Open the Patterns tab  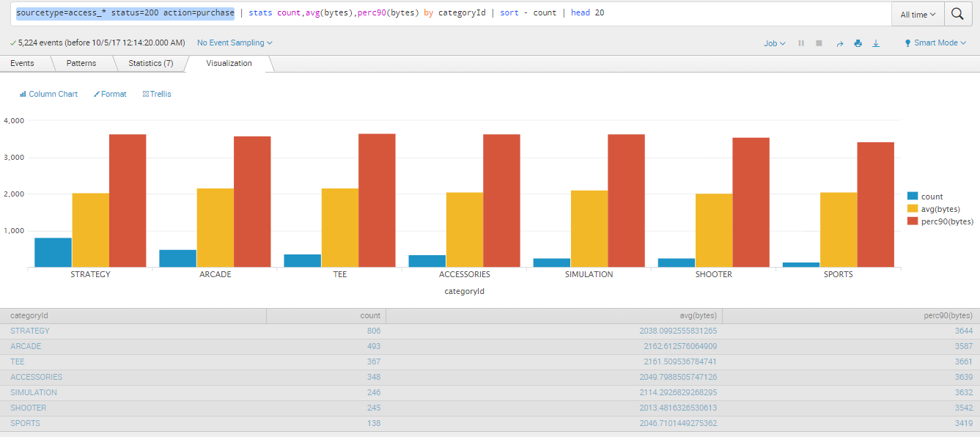(82, 64)
